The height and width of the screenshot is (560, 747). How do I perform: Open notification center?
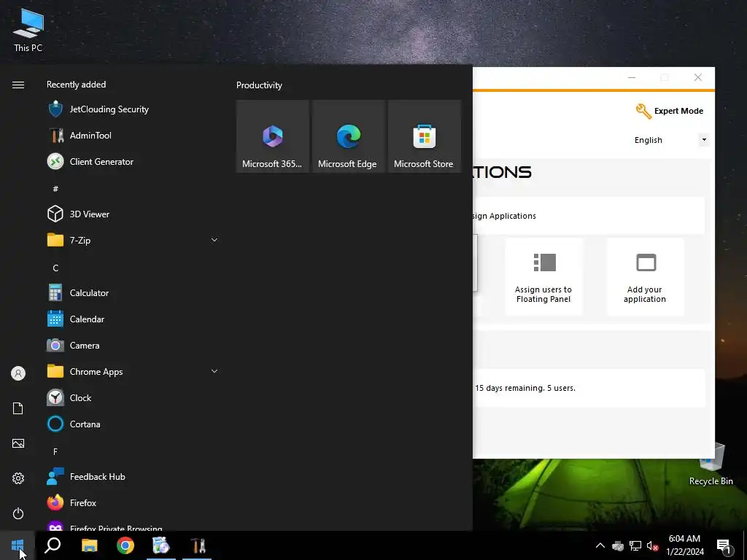pos(724,545)
